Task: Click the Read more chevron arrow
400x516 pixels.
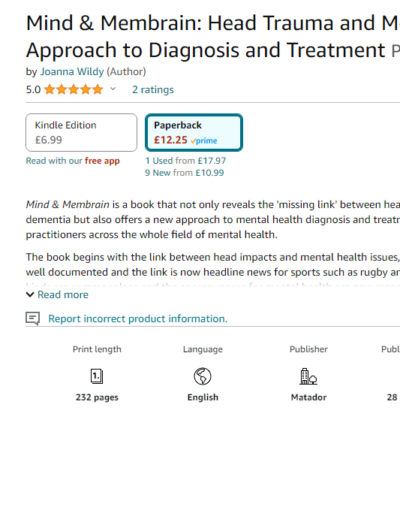Action: pos(30,295)
